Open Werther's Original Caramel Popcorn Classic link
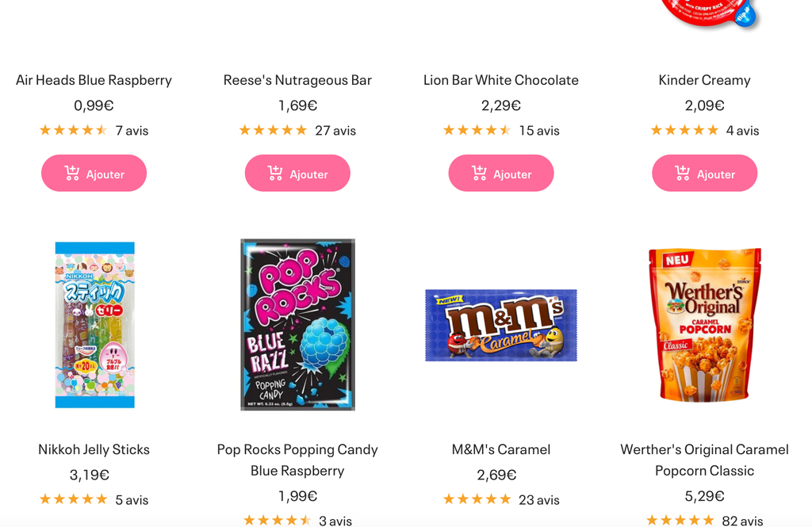 [x=704, y=460]
